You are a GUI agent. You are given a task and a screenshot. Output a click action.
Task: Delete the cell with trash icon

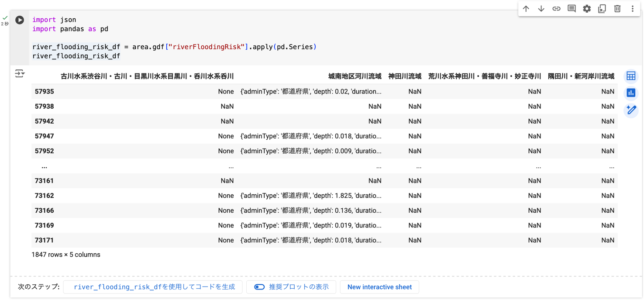pyautogui.click(x=617, y=9)
